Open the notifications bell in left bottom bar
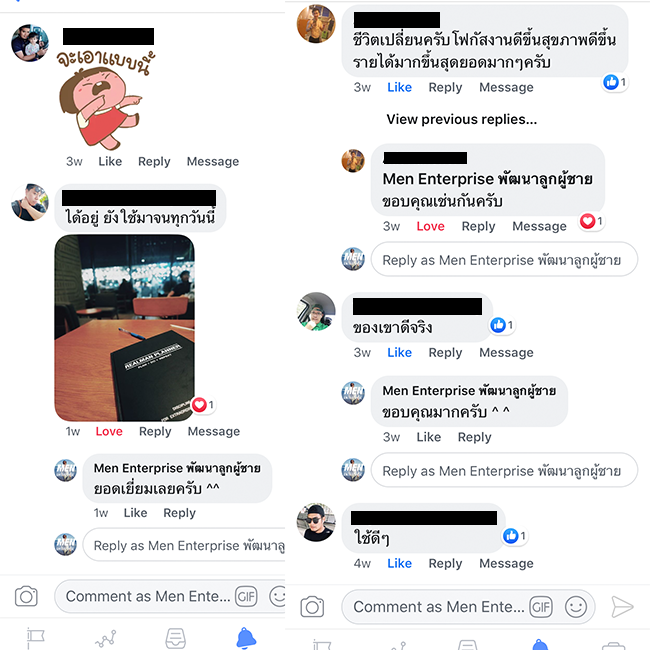Viewport: 650px width, 650px height. [x=246, y=638]
